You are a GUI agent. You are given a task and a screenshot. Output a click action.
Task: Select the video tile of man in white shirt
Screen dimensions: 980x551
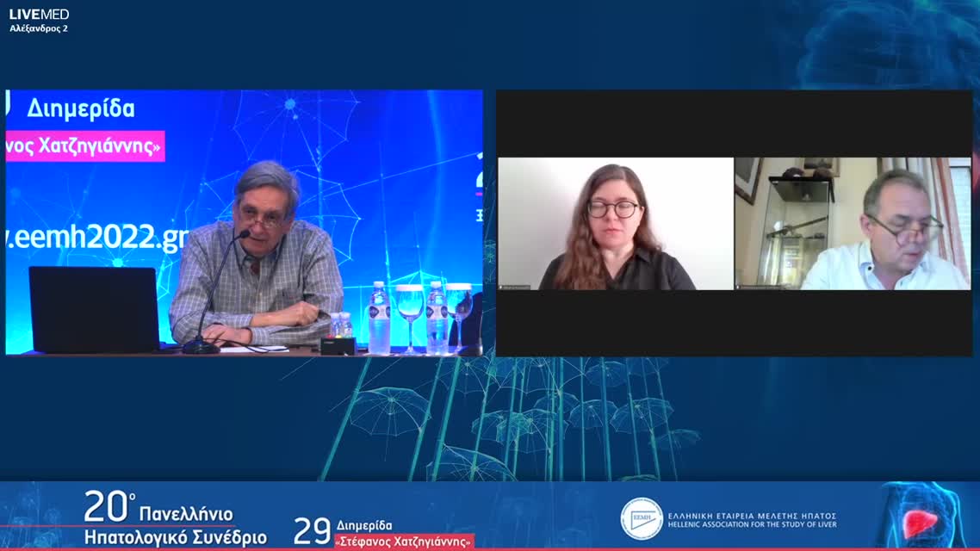(x=853, y=224)
